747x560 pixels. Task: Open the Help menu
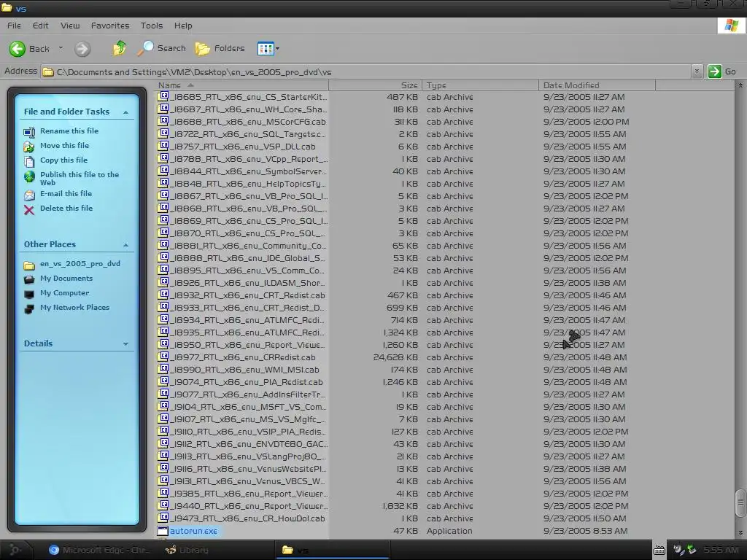[x=183, y=26]
